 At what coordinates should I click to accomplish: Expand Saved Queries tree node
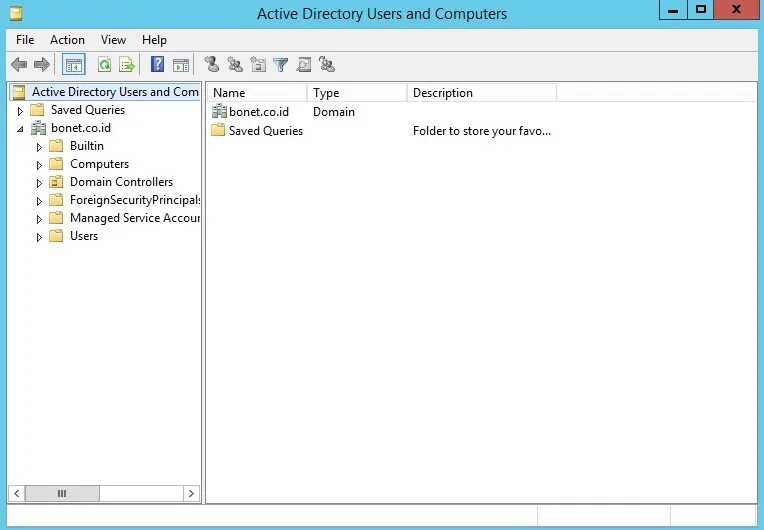(x=20, y=111)
